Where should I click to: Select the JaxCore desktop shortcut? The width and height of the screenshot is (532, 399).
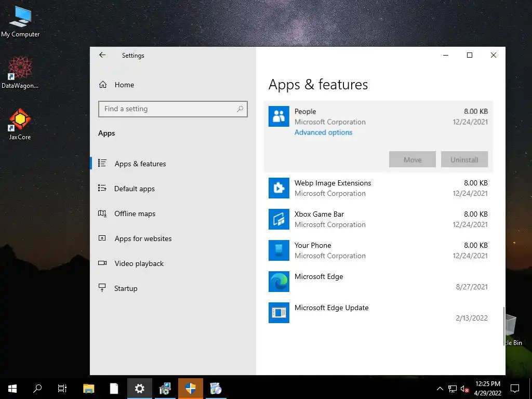(20, 124)
